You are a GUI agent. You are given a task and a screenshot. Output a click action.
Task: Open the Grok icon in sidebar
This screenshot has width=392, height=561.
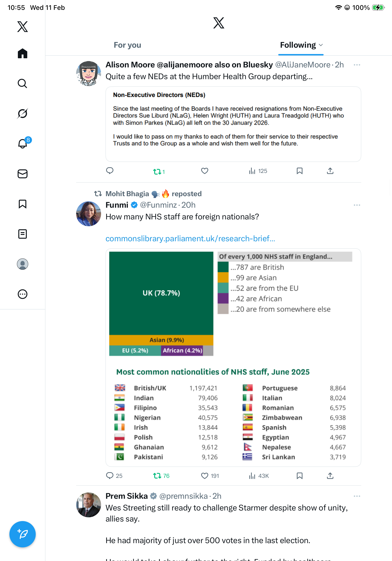(23, 114)
